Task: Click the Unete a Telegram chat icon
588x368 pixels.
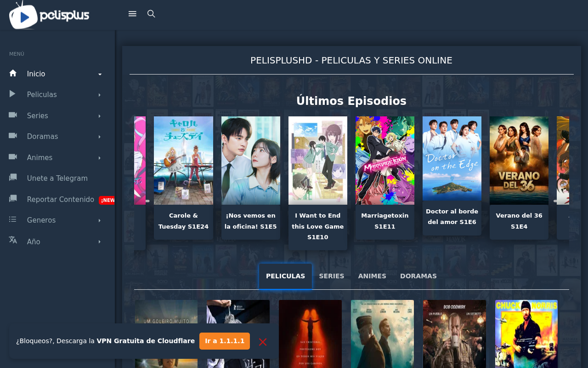Action: (x=13, y=178)
